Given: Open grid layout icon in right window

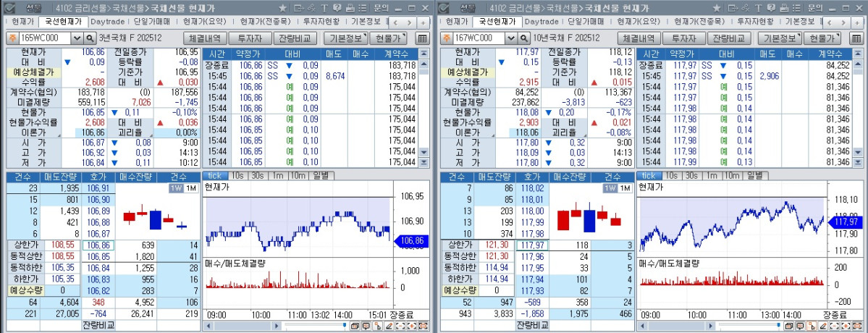Looking at the screenshot, I should [856, 38].
